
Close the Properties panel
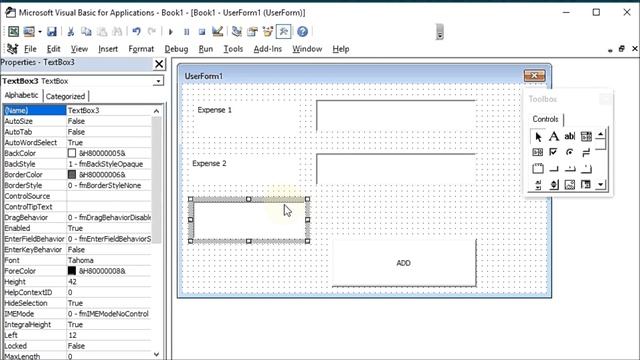[159, 64]
